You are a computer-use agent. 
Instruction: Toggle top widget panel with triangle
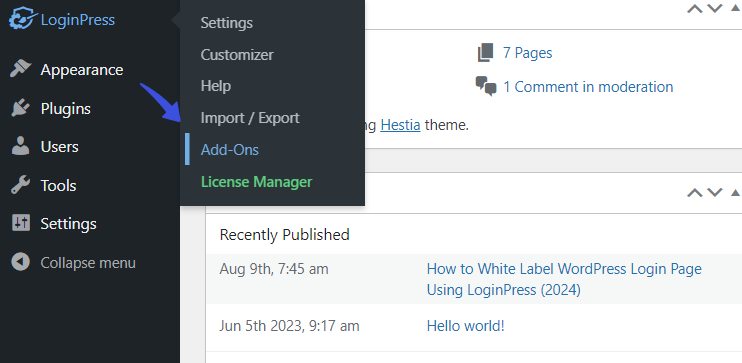[x=736, y=9]
